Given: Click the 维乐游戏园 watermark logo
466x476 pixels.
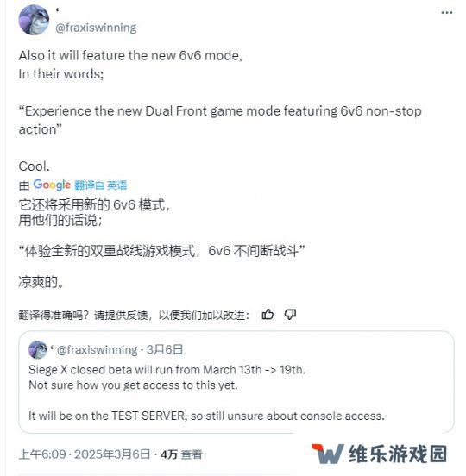Looking at the screenshot, I should tap(380, 454).
